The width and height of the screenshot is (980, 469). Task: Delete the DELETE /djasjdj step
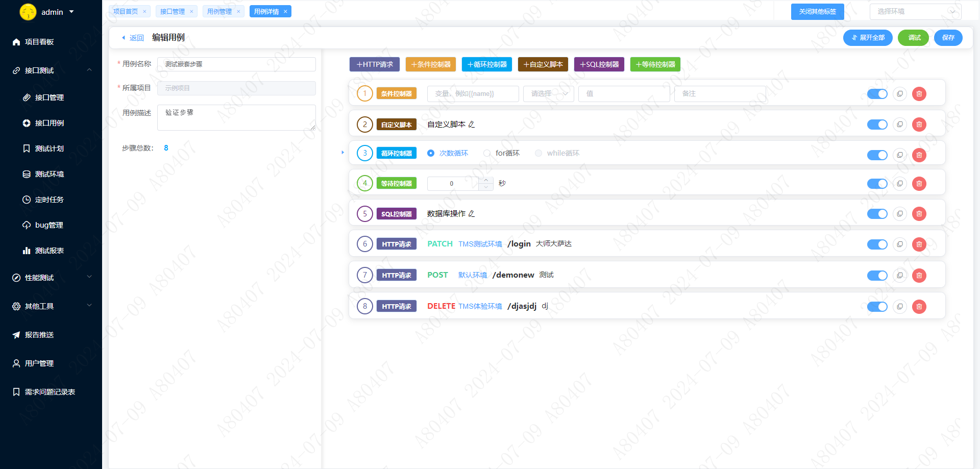(x=919, y=307)
